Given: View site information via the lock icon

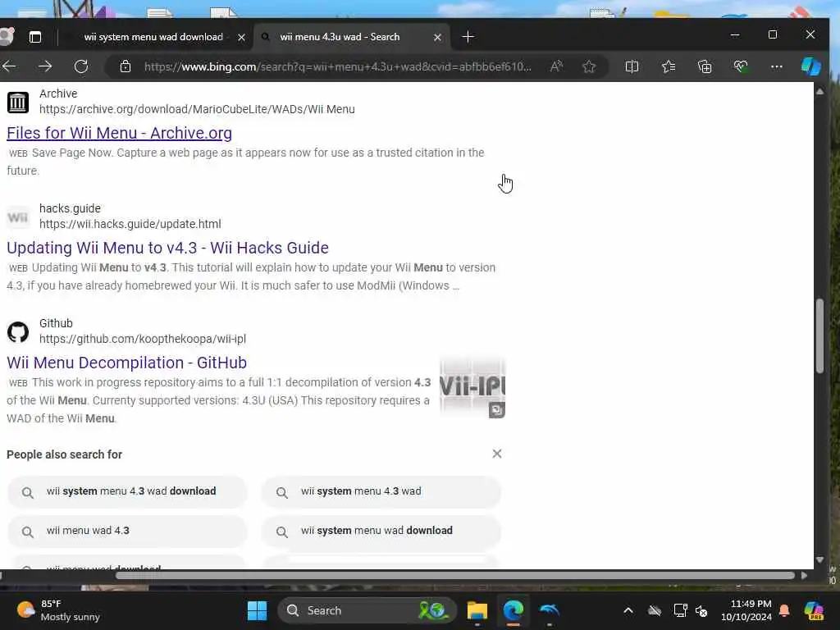Looking at the screenshot, I should click(126, 66).
